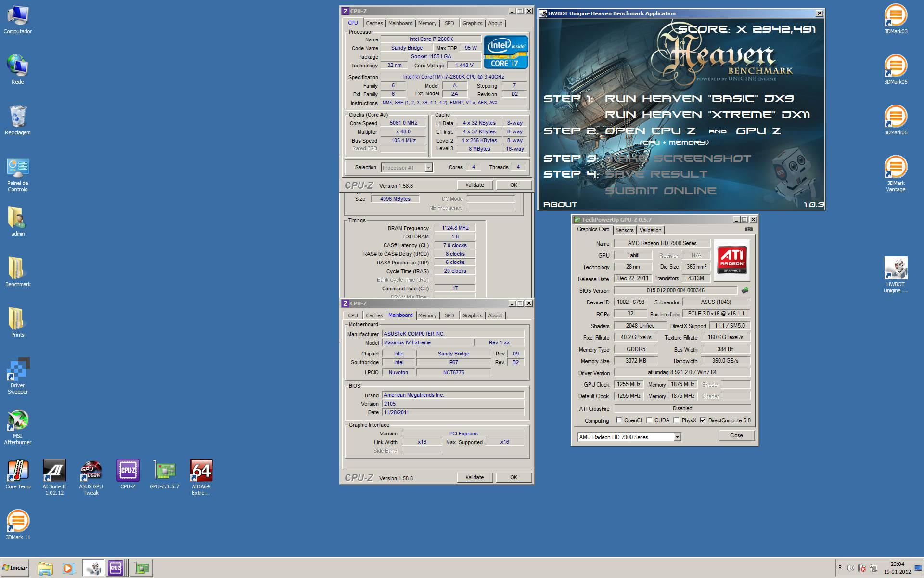Open Windows Explorer from taskbar
Image resolution: width=924 pixels, height=578 pixels.
tap(45, 568)
